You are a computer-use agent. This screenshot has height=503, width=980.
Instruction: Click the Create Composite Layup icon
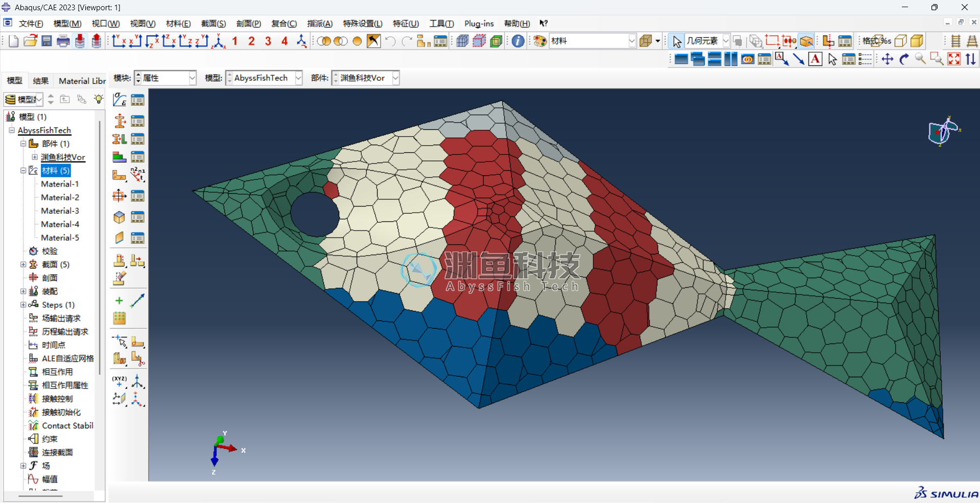tap(119, 156)
